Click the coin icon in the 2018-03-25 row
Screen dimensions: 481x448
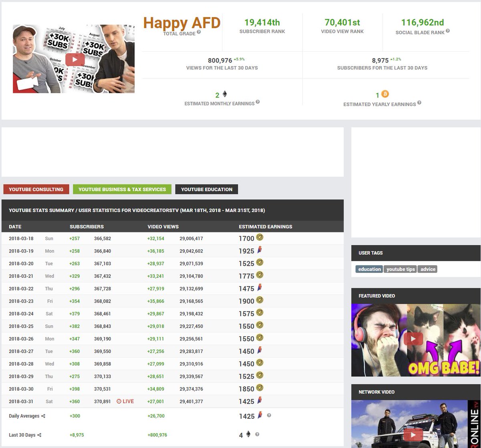pyautogui.click(x=260, y=325)
